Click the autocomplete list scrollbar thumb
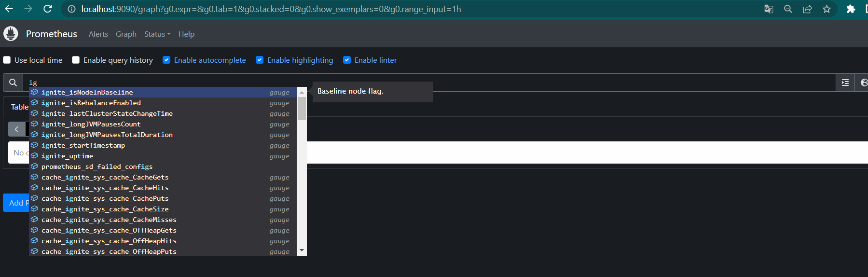The width and height of the screenshot is (868, 277). pyautogui.click(x=302, y=109)
